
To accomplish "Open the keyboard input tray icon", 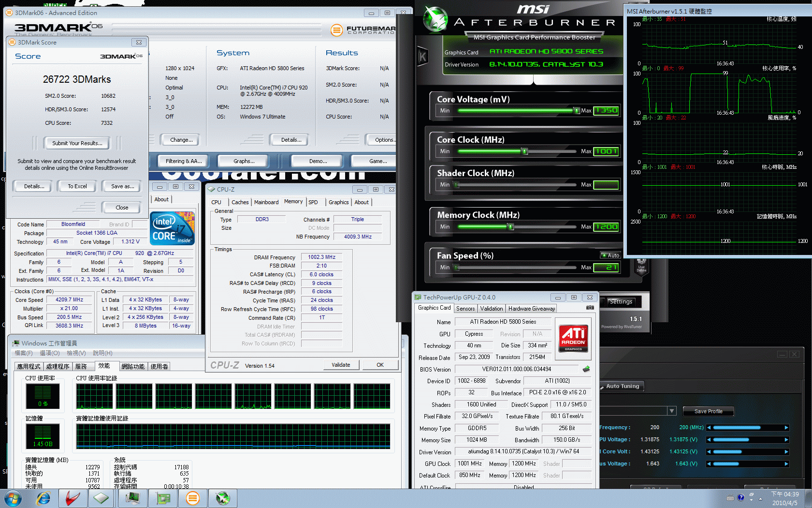I will click(730, 498).
